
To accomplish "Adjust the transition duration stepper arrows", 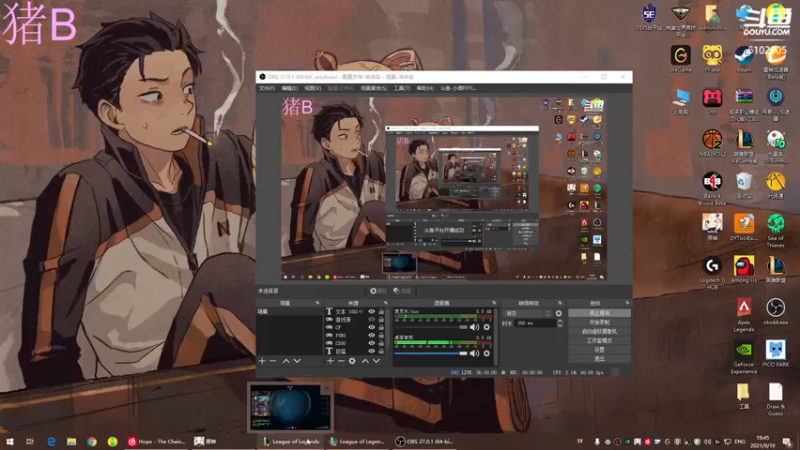I will tap(560, 323).
